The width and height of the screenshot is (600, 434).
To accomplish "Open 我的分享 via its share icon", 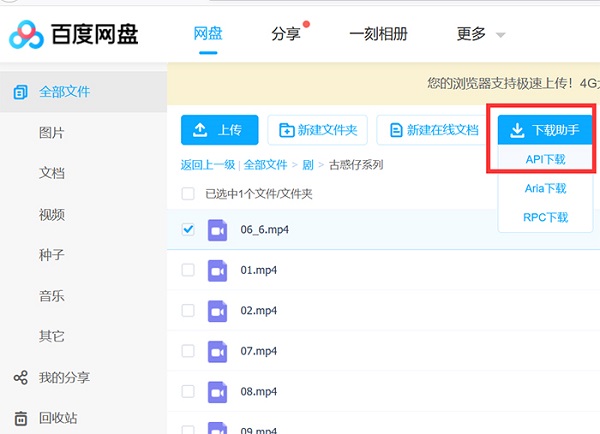I will click(20, 377).
